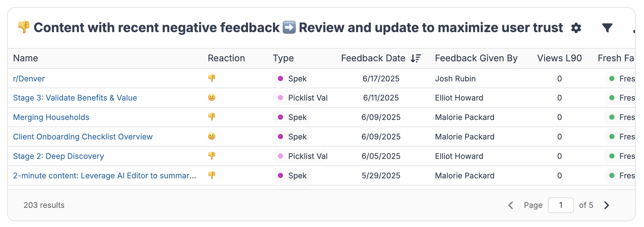The image size is (644, 227).
Task: Click Picklist Val tag on Stage 2 row
Action: point(301,156)
